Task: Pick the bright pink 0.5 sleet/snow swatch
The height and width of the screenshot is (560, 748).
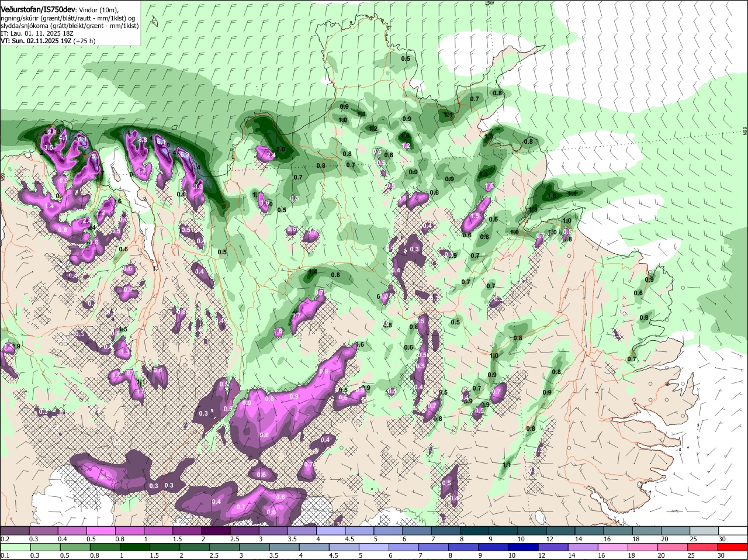Action: click(101, 531)
